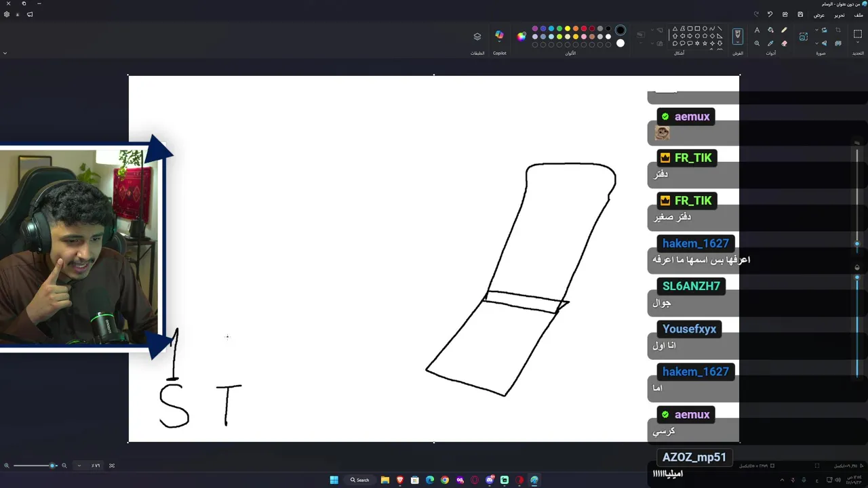
Task: Open the Edit colors rainbow wheel
Action: click(521, 37)
